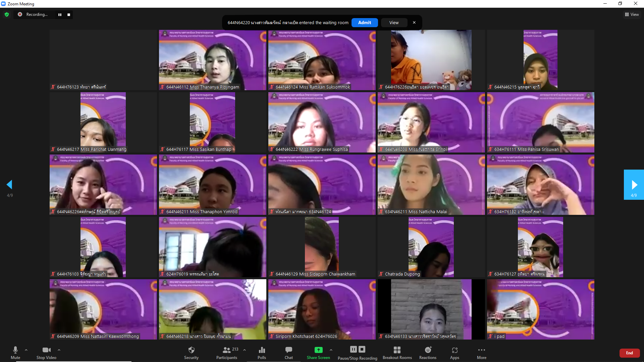The image size is (644, 362).
Task: Click the green encryption shield icon
Action: 7,14
